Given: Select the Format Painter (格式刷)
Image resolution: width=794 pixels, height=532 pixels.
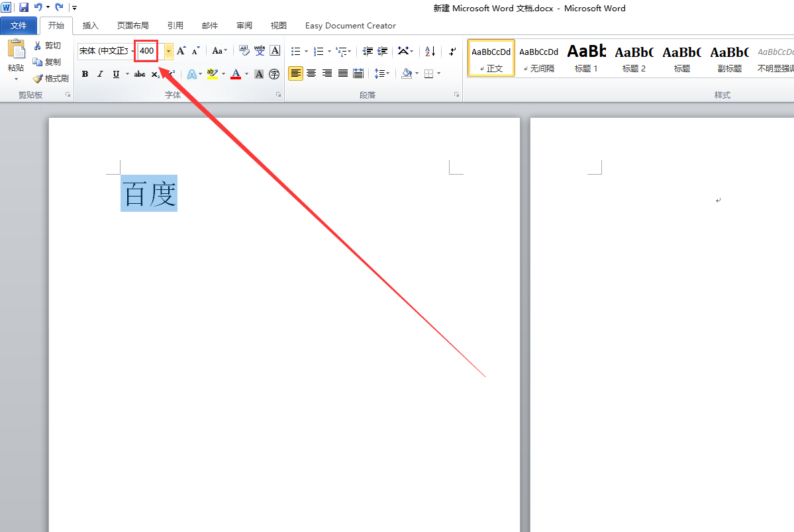Looking at the screenshot, I should tap(50, 79).
